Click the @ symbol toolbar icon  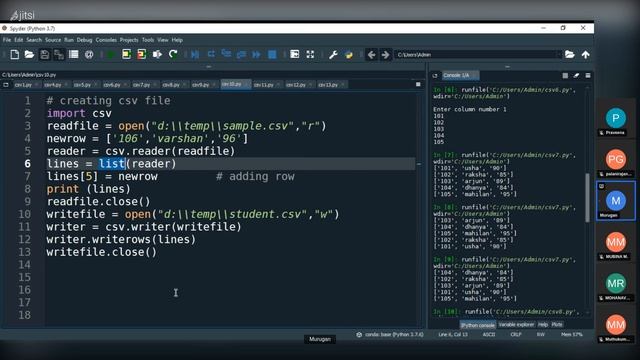point(89,54)
